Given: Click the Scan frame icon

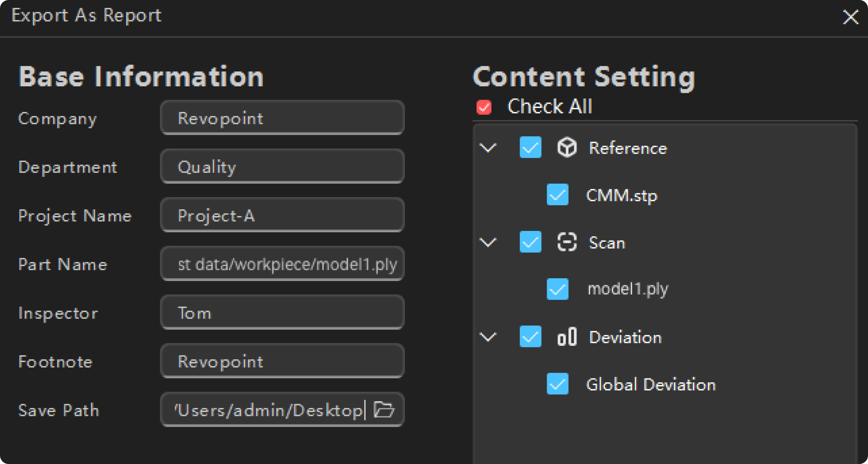Looking at the screenshot, I should click(x=567, y=242).
